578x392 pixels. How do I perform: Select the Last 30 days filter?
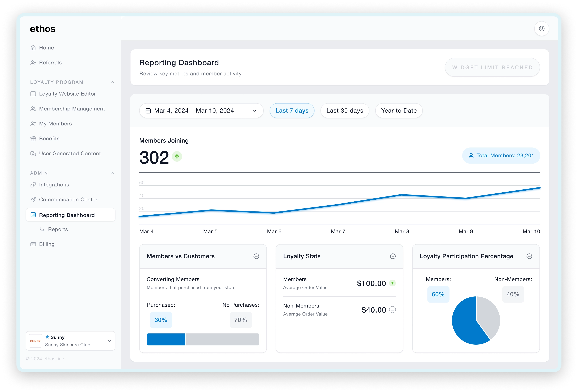345,111
